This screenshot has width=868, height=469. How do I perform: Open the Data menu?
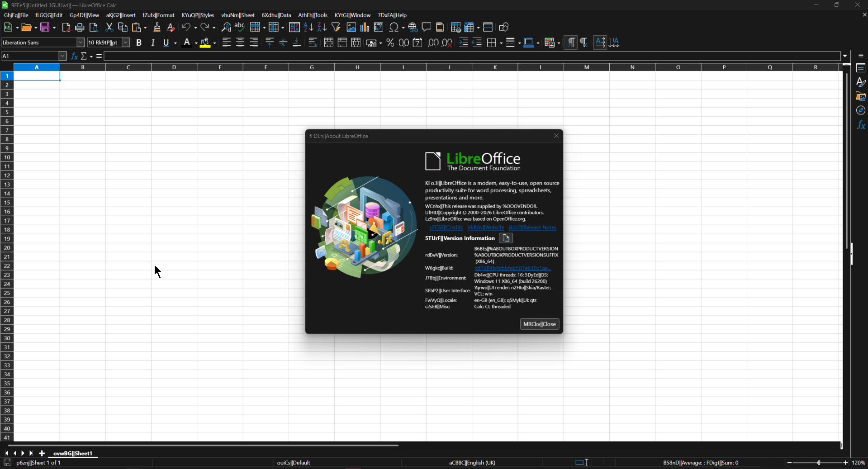pyautogui.click(x=276, y=15)
